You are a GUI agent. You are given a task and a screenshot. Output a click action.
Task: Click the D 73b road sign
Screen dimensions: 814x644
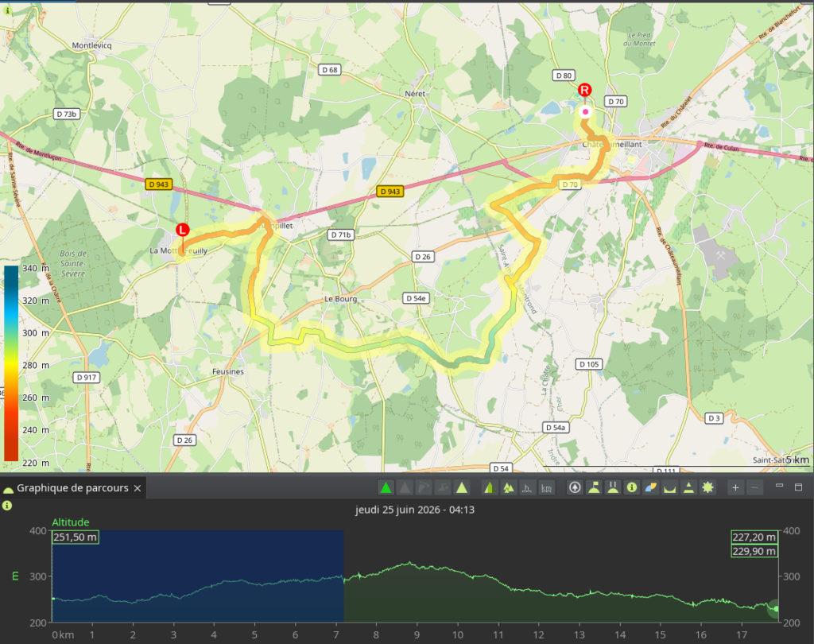click(67, 114)
